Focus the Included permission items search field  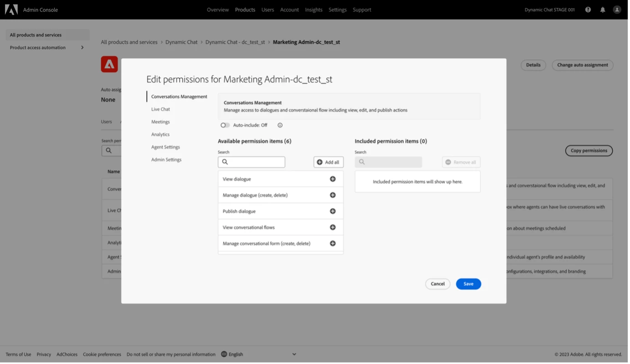coord(389,162)
